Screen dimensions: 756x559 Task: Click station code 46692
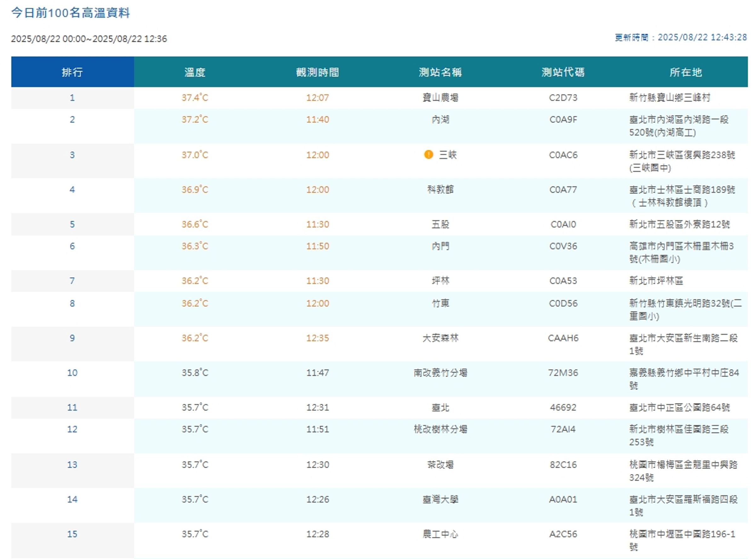tap(563, 407)
